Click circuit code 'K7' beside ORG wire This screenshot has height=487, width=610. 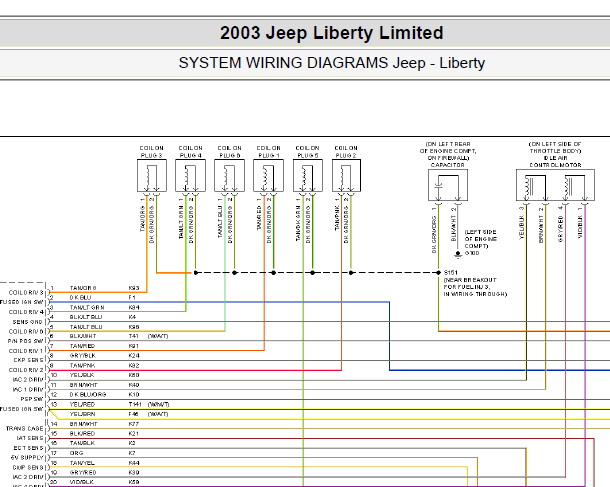pyautogui.click(x=132, y=453)
